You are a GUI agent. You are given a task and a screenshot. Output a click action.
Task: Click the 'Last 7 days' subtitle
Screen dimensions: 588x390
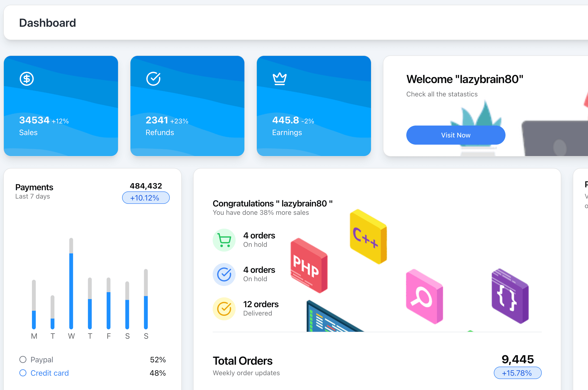click(x=32, y=196)
